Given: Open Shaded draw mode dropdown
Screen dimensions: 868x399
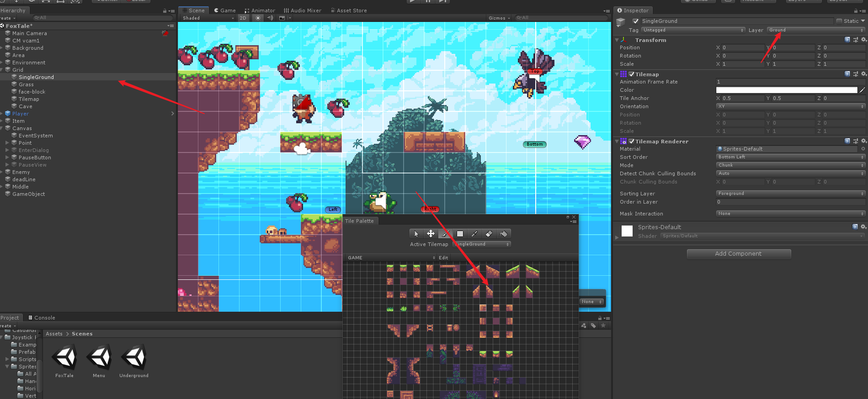Looking at the screenshot, I should (x=208, y=18).
